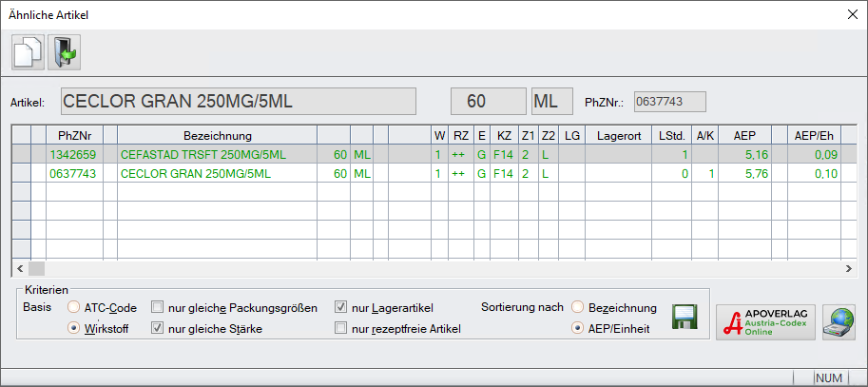Toggle nur Lagerartikel checkbox
Image resolution: width=868 pixels, height=387 pixels.
coord(340,307)
